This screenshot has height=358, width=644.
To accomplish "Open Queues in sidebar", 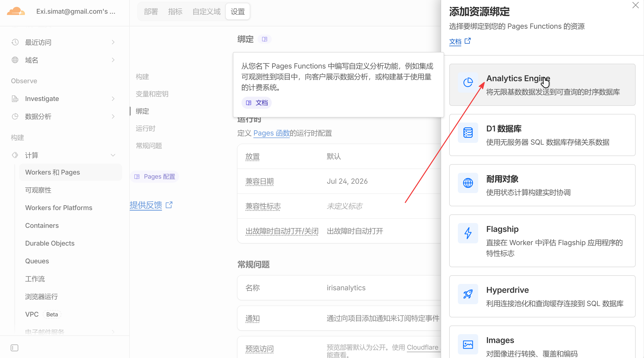I will point(37,261).
